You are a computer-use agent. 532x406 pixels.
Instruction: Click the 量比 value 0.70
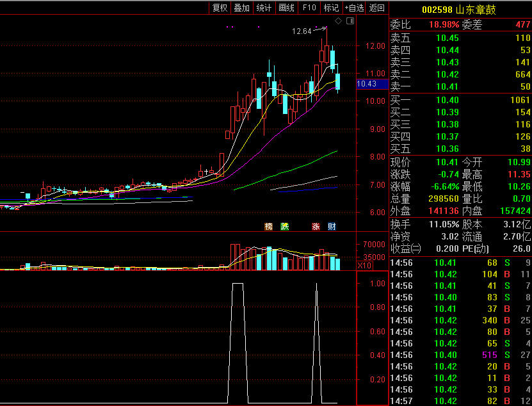pos(521,199)
